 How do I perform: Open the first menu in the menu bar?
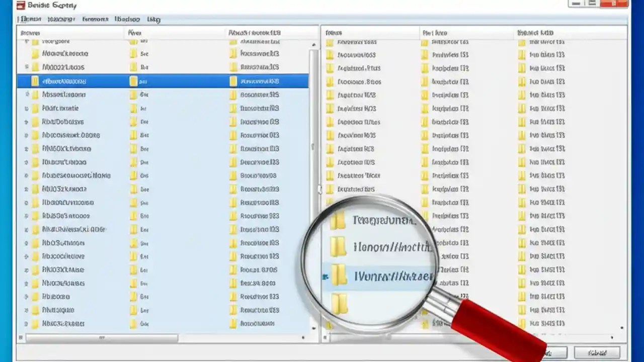click(29, 19)
